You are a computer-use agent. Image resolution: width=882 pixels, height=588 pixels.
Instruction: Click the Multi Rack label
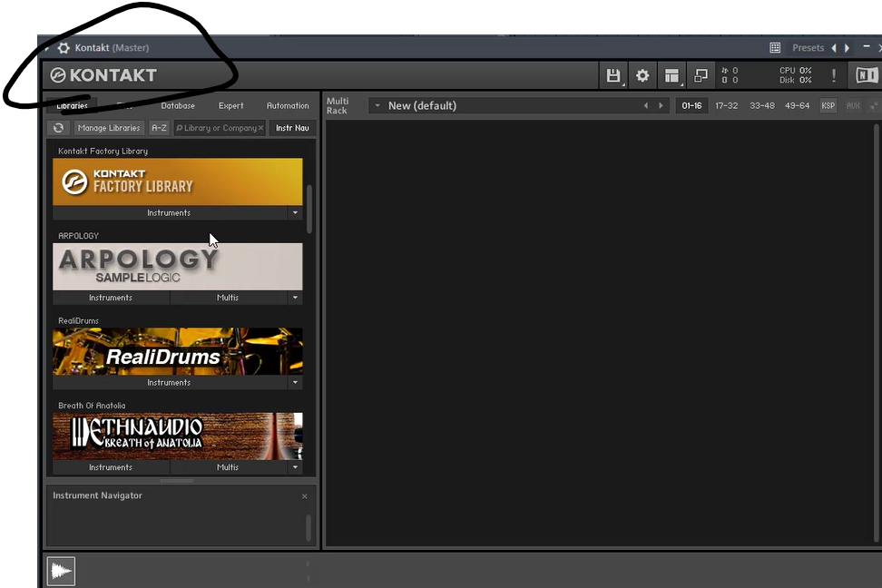pos(338,106)
